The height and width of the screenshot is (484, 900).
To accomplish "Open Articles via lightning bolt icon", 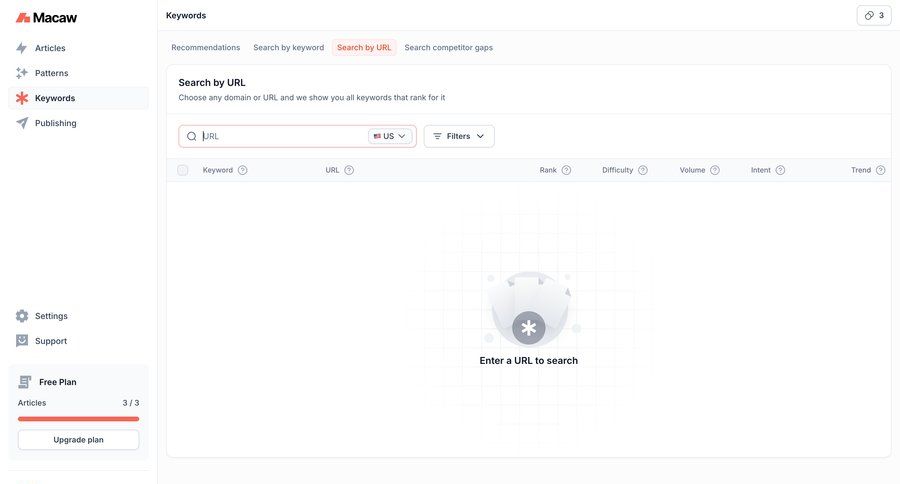I will pos(22,48).
